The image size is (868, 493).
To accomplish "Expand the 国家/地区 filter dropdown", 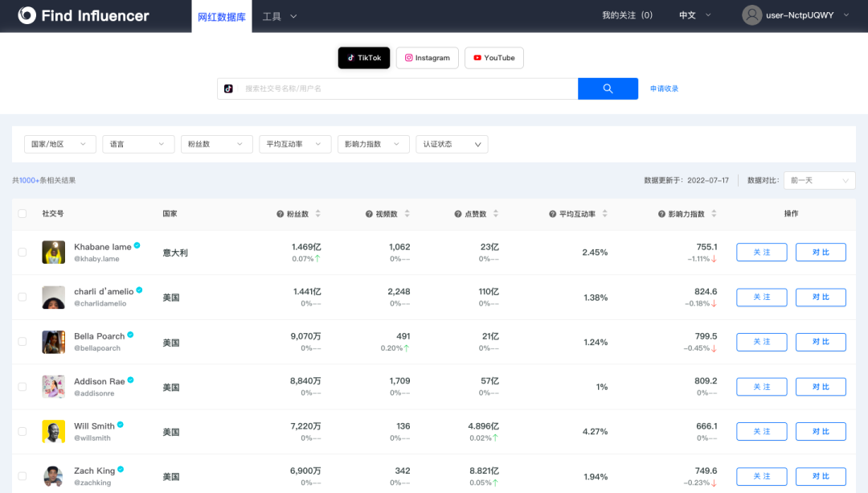I will coord(59,144).
